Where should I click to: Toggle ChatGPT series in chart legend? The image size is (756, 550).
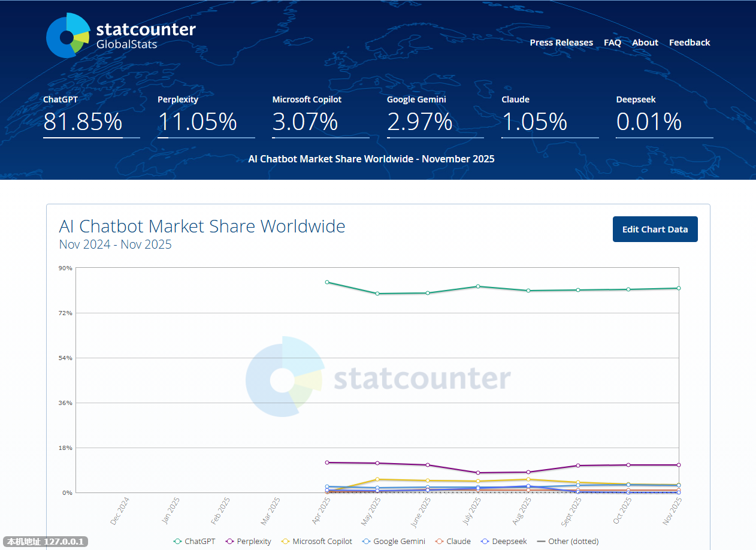click(194, 541)
